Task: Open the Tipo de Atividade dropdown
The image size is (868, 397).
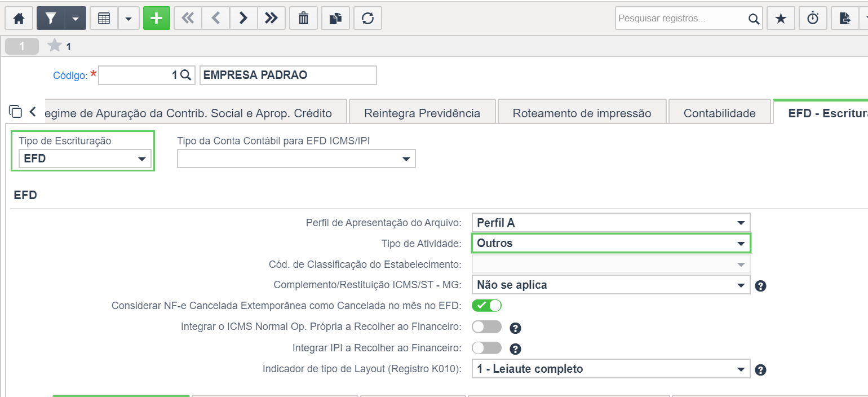Action: pos(611,244)
